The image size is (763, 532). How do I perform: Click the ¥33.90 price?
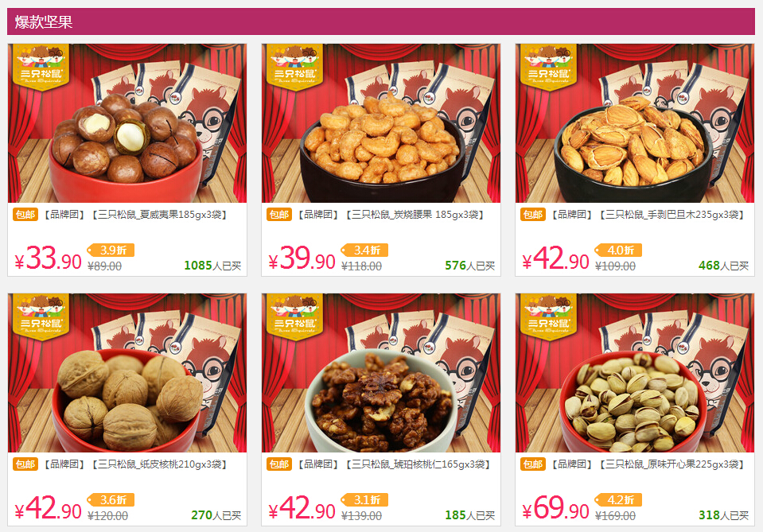48,258
